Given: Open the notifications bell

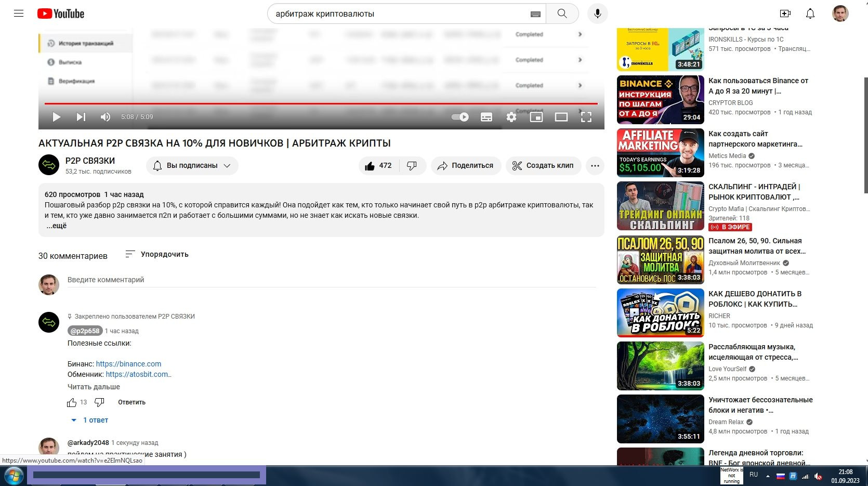Looking at the screenshot, I should (810, 14).
